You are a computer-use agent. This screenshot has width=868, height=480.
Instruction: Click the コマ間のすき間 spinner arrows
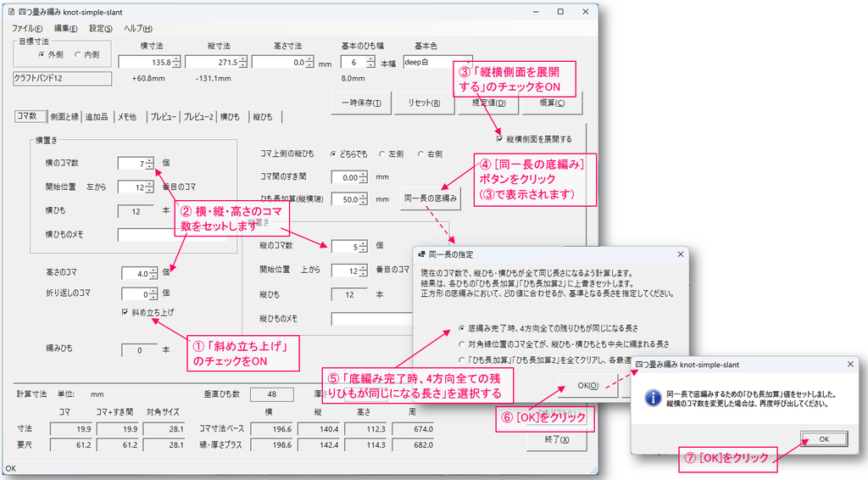363,177
